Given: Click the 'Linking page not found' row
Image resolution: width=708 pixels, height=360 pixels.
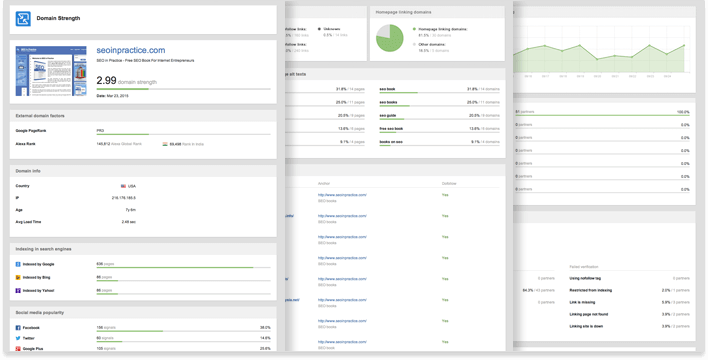Looking at the screenshot, I should point(629,314).
